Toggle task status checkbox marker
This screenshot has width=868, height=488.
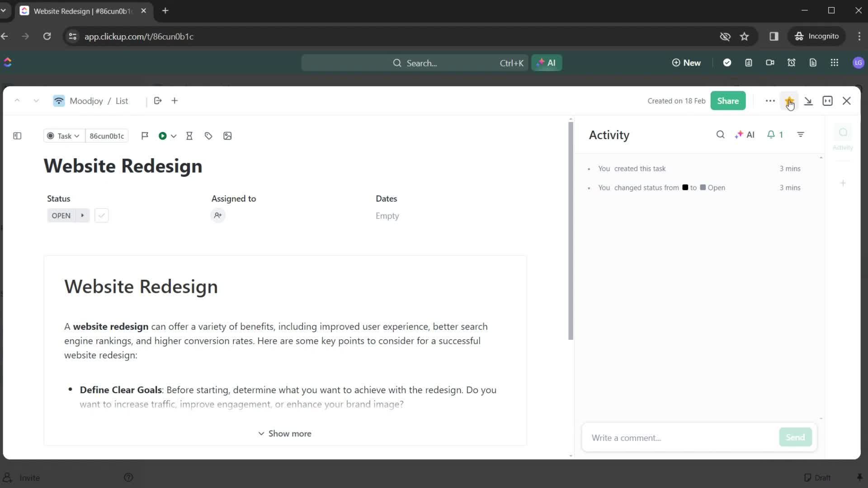(x=101, y=215)
